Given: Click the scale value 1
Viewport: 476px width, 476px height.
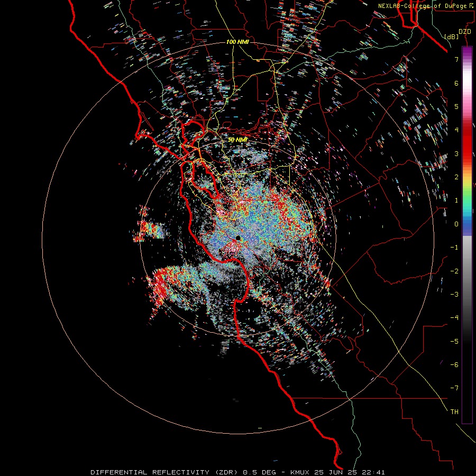Looking at the screenshot, I should [x=456, y=200].
